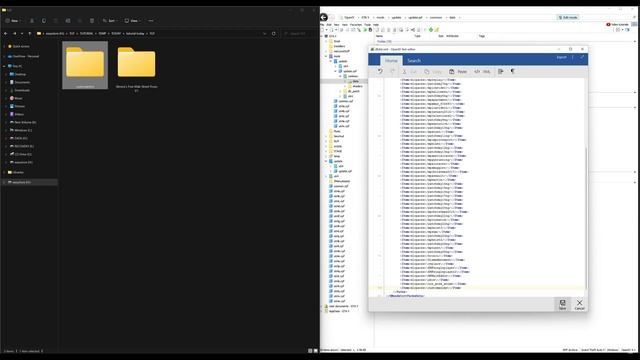Go back using Explorer's back arrow

point(6,33)
